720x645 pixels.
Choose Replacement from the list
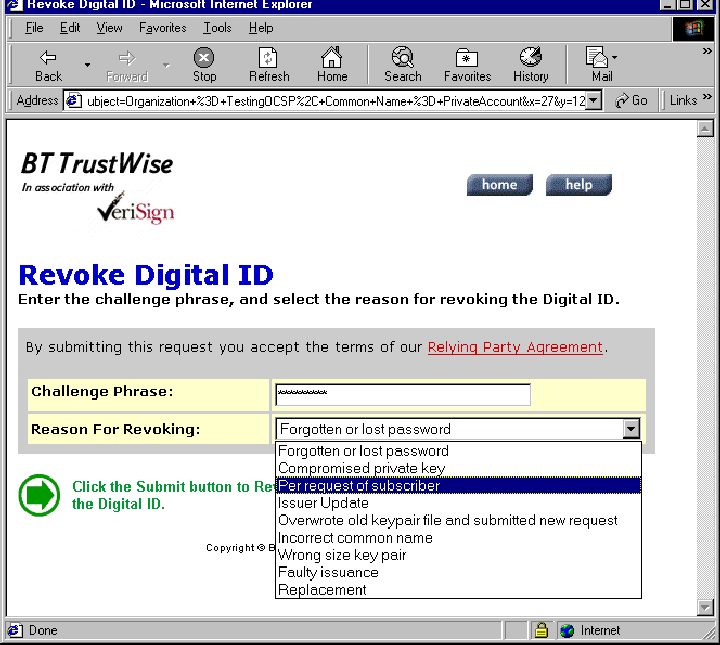point(458,590)
